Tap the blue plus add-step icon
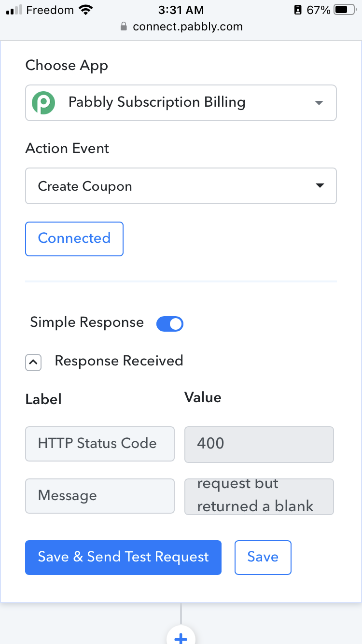 (181, 637)
